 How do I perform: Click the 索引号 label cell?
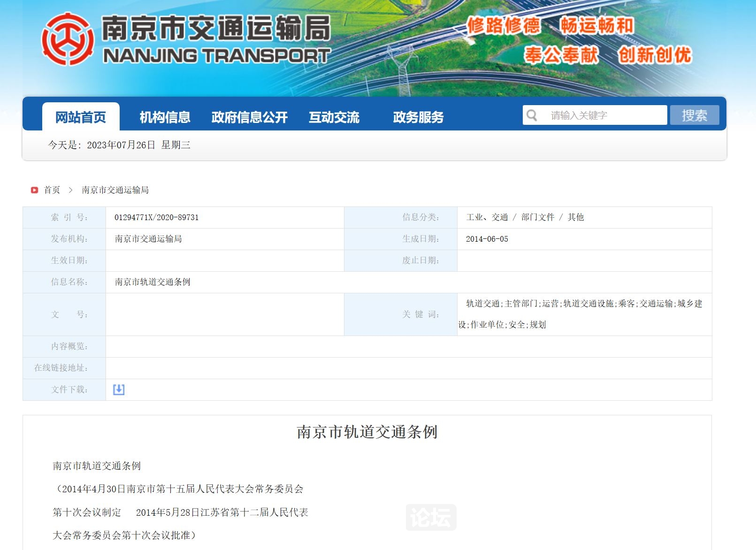64,217
